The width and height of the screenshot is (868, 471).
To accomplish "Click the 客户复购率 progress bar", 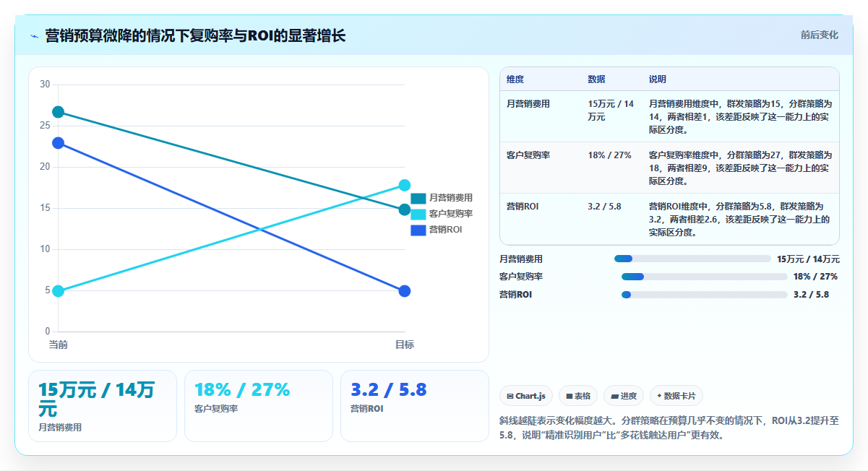I will tap(705, 277).
